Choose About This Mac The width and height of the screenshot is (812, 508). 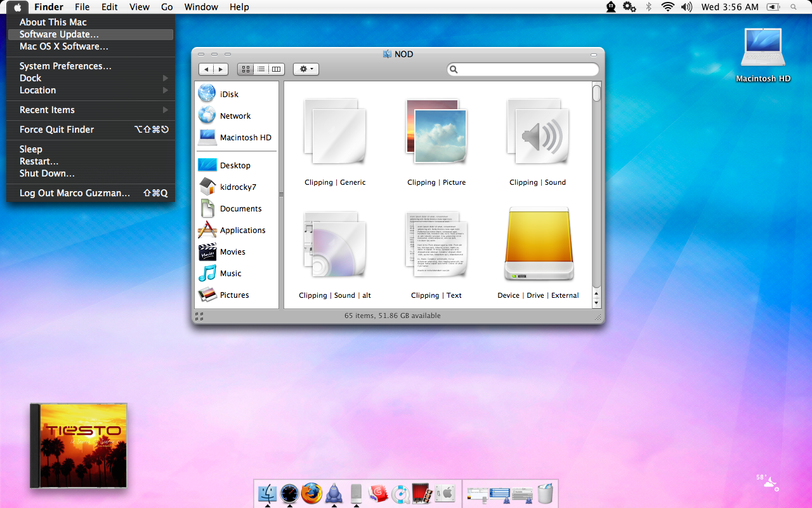(90, 22)
